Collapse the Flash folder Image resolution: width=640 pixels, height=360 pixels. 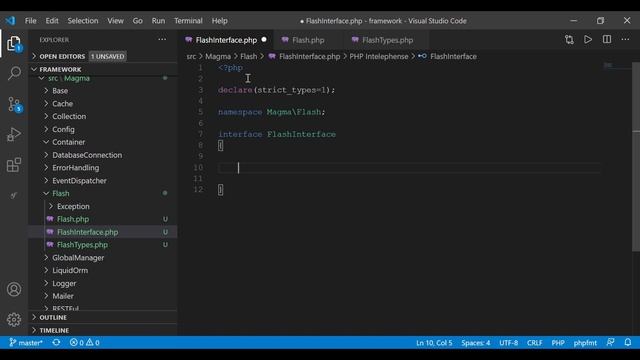point(102,193)
